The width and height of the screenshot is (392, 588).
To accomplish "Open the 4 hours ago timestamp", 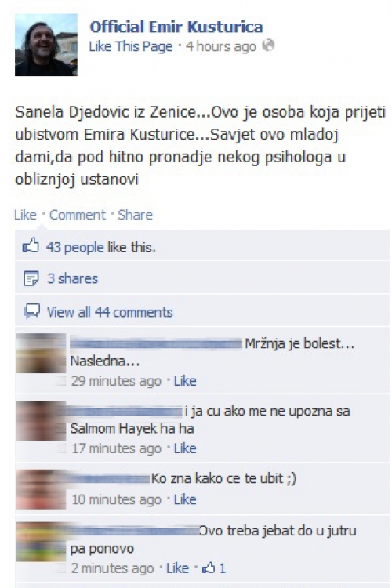I will pos(221,46).
